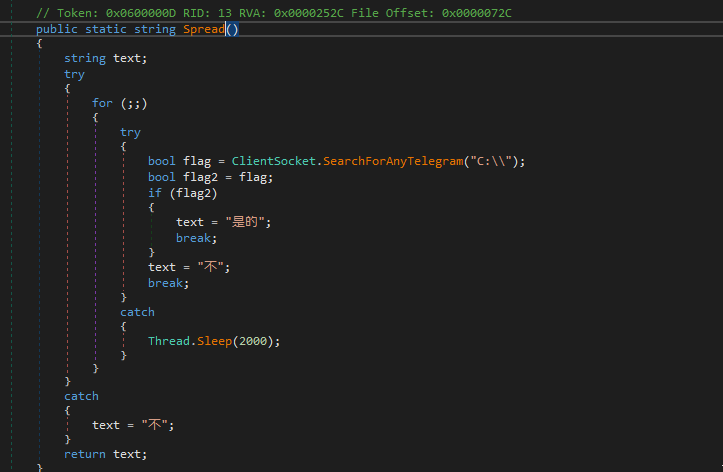Image resolution: width=723 pixels, height=472 pixels.
Task: Click File Offset value 0x0000072C
Action: (x=476, y=13)
